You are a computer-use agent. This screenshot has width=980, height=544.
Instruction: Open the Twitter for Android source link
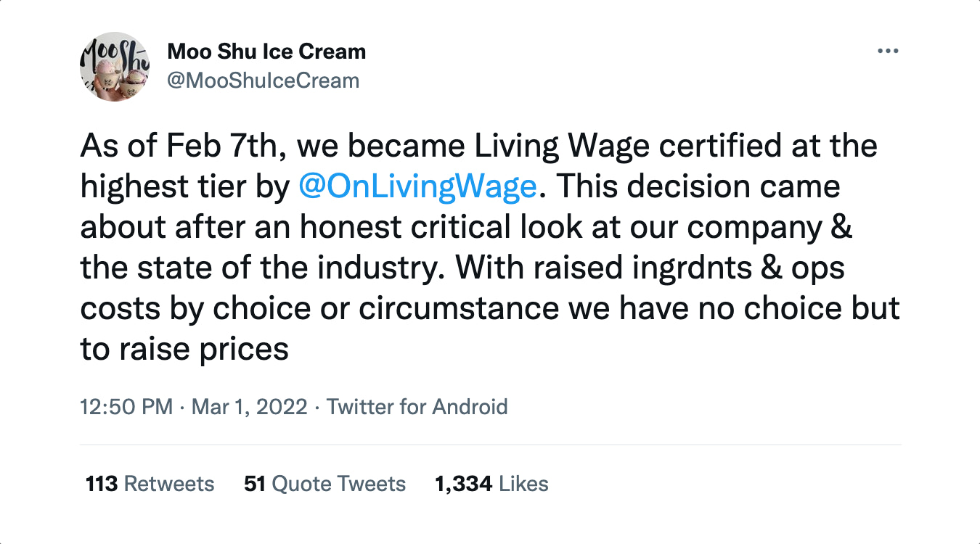point(417,407)
